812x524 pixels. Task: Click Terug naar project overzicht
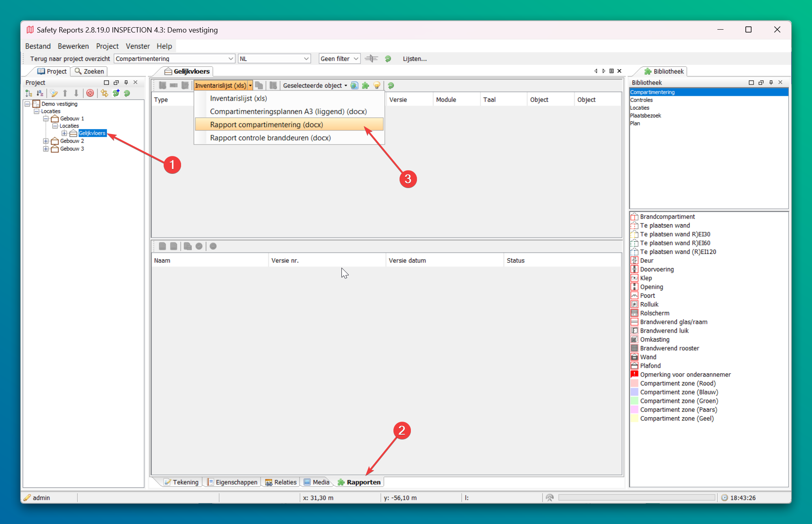tap(70, 58)
